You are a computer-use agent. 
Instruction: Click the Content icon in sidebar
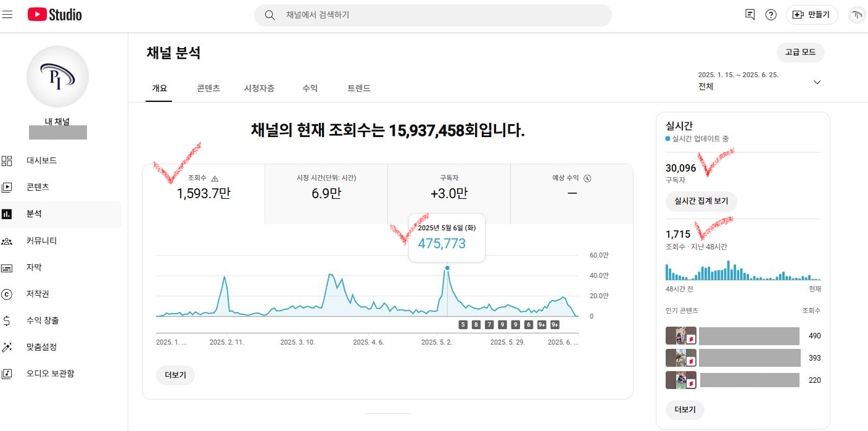click(x=7, y=187)
